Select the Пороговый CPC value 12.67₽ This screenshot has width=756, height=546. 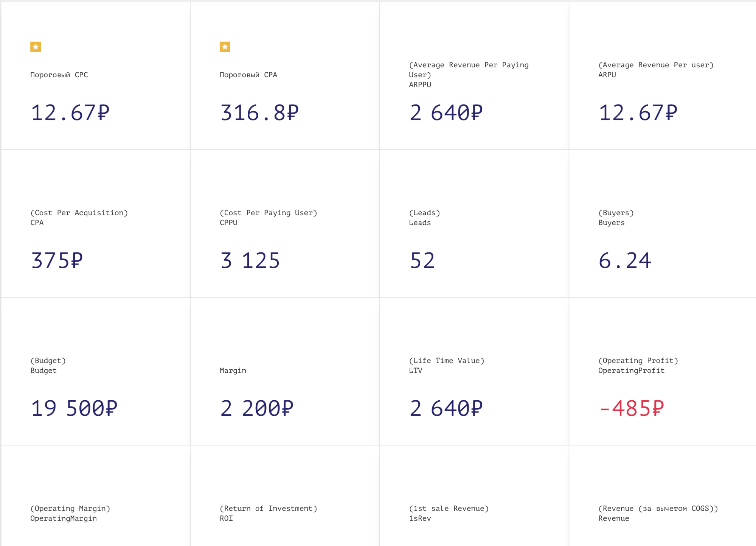tap(70, 113)
